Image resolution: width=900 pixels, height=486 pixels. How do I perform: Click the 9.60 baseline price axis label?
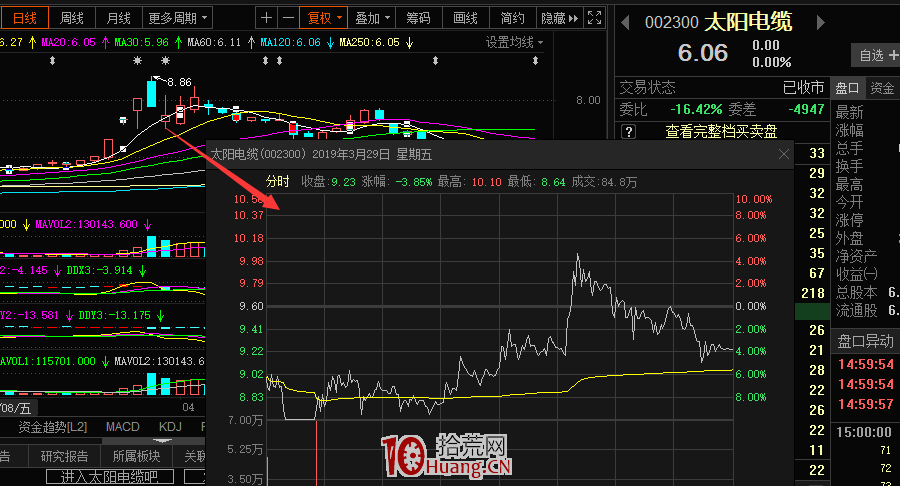(251, 306)
